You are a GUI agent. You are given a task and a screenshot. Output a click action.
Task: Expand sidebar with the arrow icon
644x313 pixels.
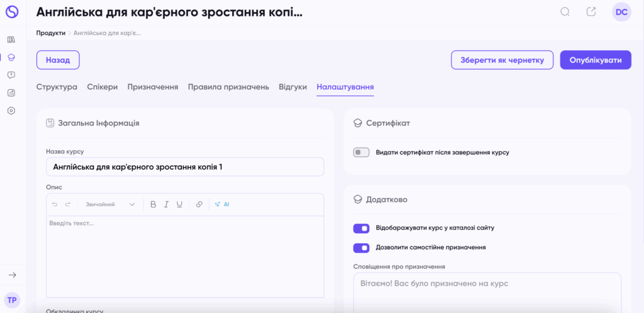(x=13, y=275)
